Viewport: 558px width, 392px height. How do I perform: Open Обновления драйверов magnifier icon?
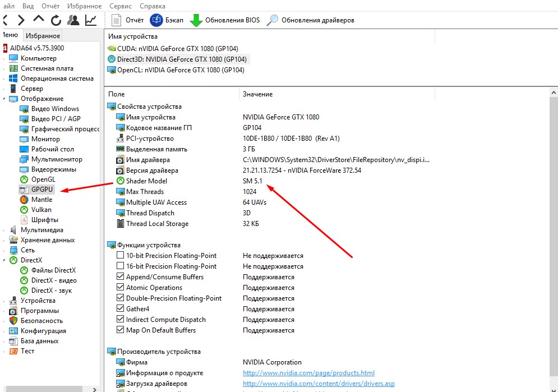click(x=273, y=20)
